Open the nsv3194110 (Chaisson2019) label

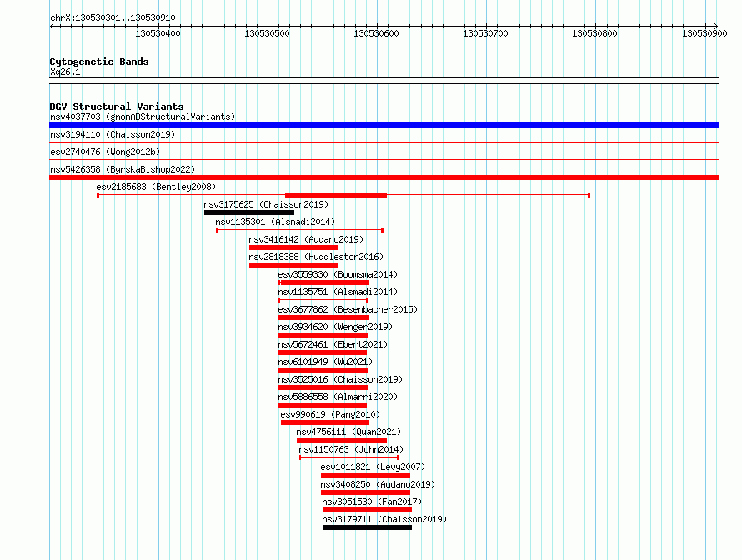click(x=113, y=134)
